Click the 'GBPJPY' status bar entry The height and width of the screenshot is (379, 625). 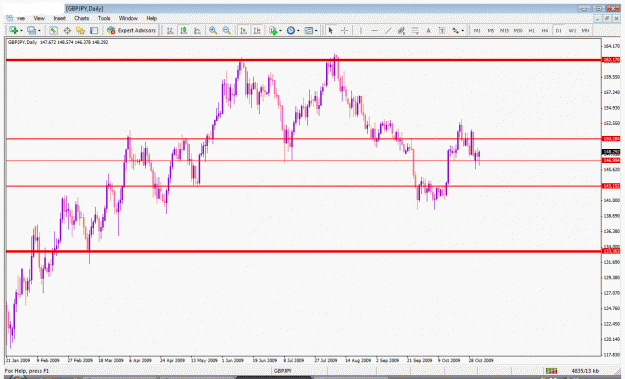tap(283, 371)
